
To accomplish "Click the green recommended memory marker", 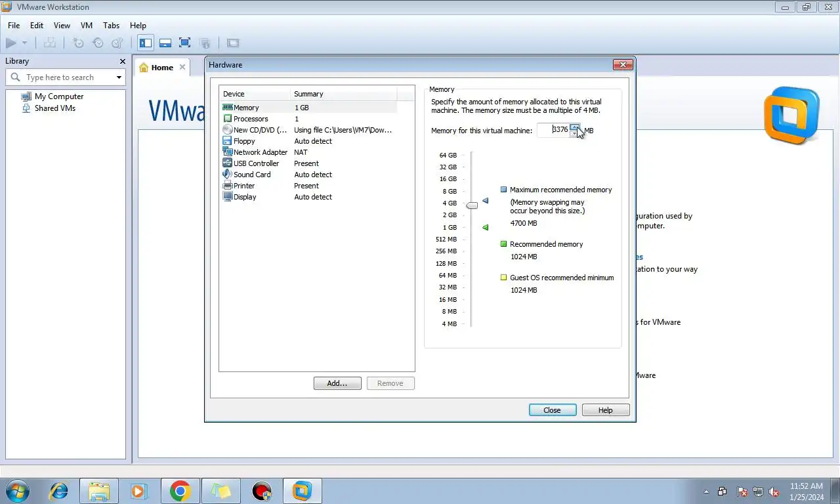I will (486, 228).
